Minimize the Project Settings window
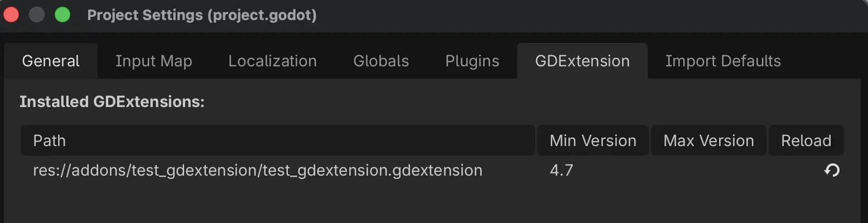This screenshot has height=223, width=868. click(37, 15)
